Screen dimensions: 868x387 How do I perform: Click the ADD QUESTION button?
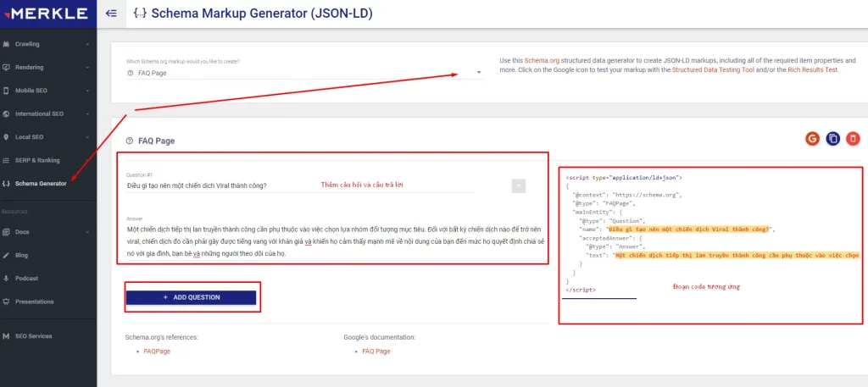point(191,297)
